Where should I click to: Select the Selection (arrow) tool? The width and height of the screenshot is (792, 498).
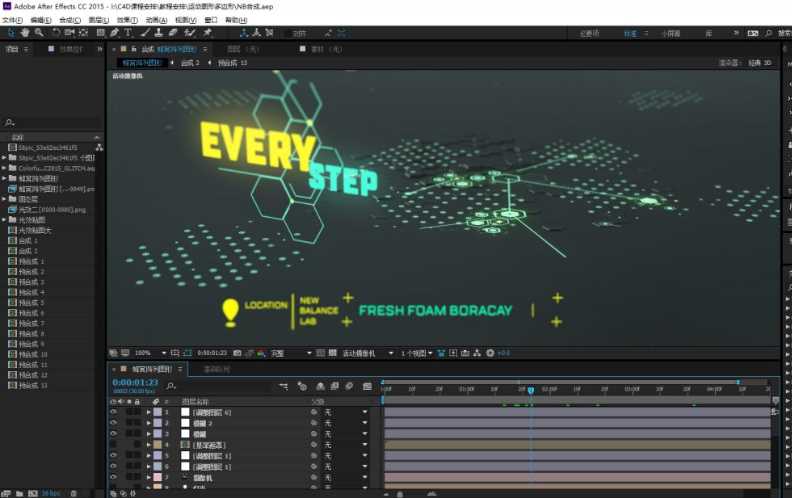click(x=11, y=33)
